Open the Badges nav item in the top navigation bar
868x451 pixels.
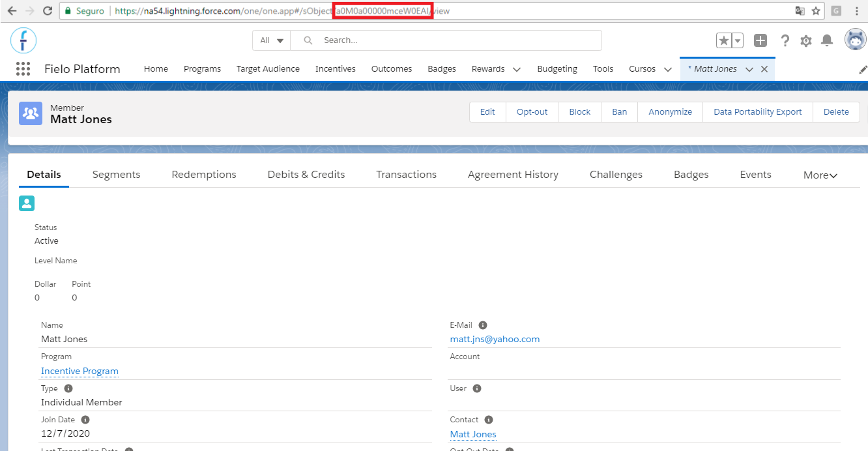pyautogui.click(x=442, y=69)
